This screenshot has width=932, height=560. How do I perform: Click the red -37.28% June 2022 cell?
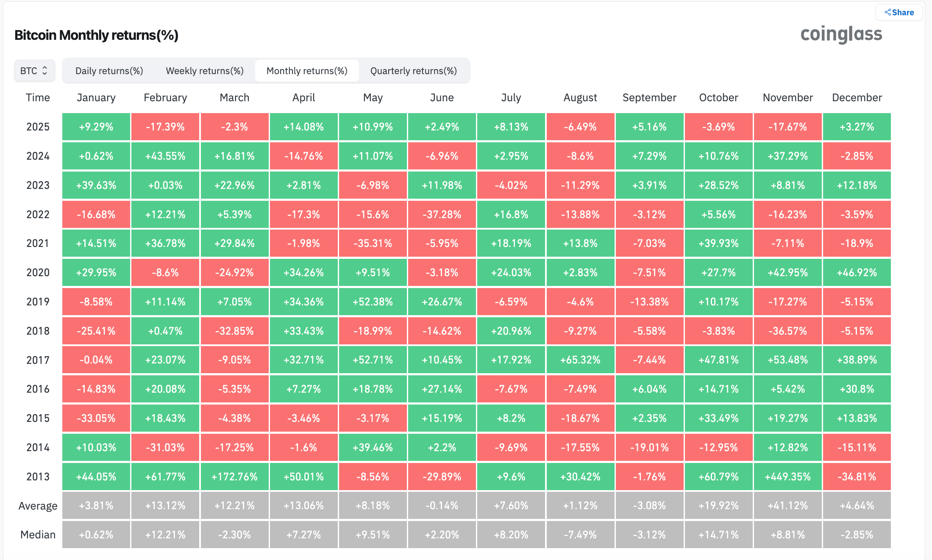tap(442, 214)
